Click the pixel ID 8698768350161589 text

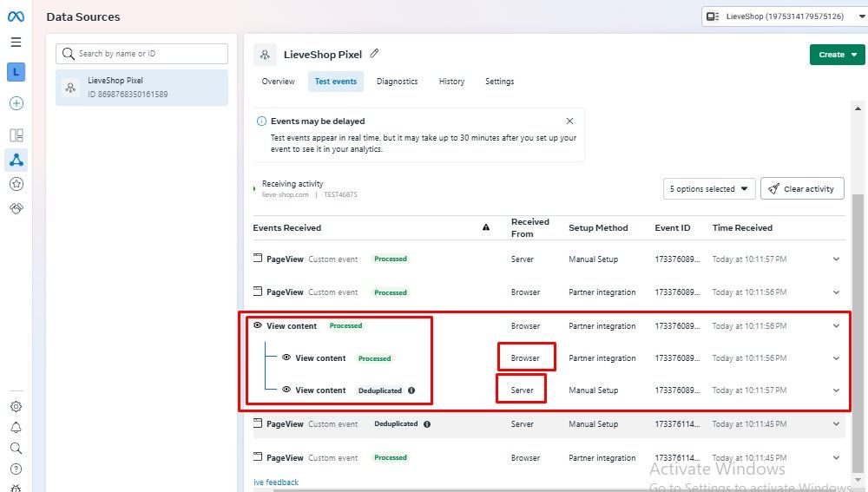coord(128,95)
